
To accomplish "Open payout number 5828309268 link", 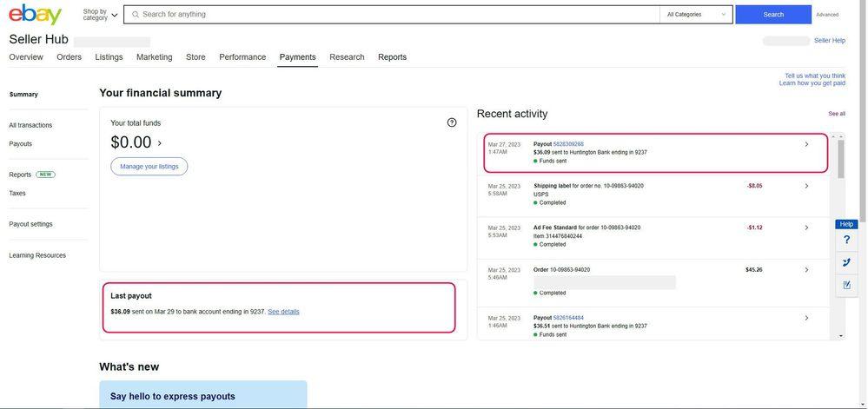I will click(x=568, y=144).
